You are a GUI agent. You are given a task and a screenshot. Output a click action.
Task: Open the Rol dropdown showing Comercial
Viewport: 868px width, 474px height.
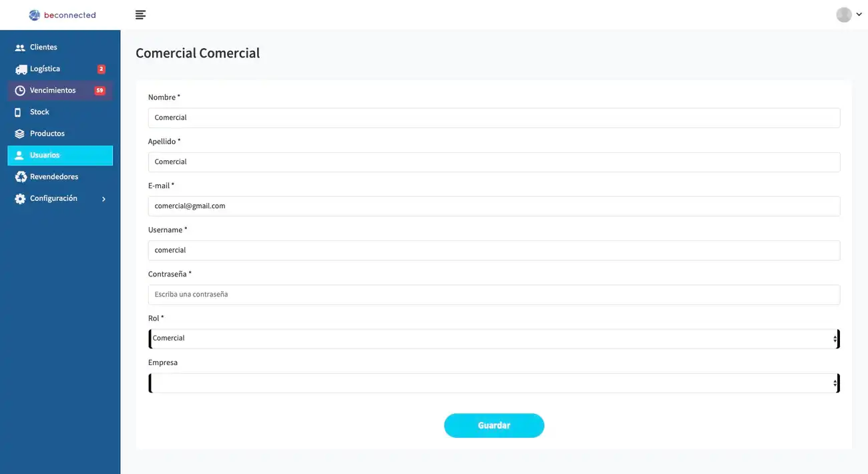[x=494, y=338]
